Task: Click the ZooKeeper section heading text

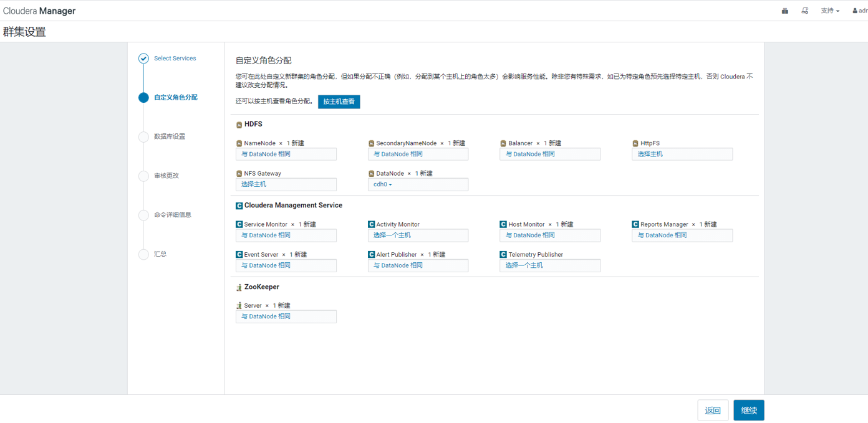Action: coord(262,287)
